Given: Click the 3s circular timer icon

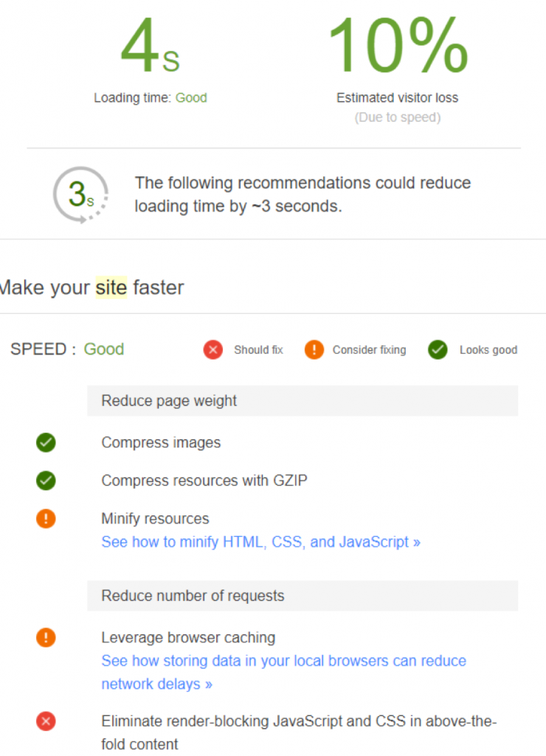Looking at the screenshot, I should pyautogui.click(x=80, y=194).
